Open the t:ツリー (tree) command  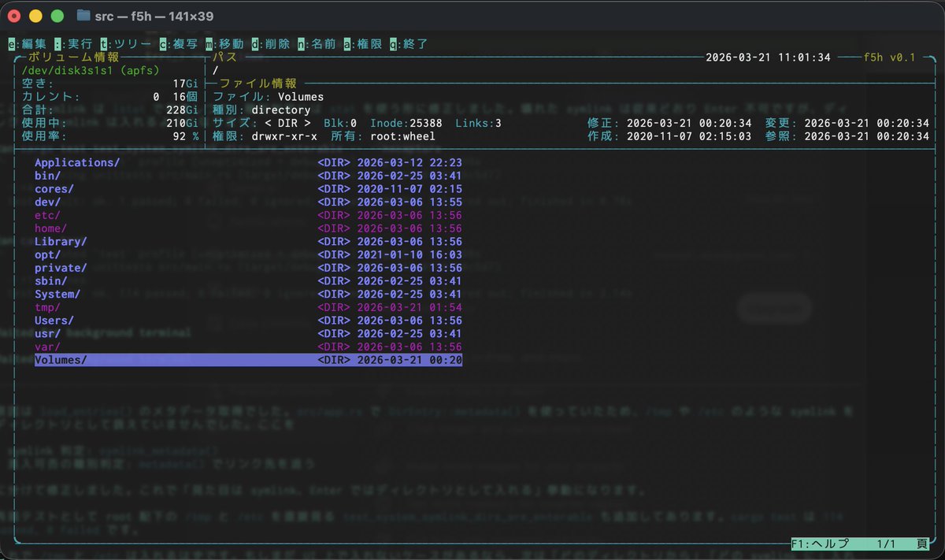[x=126, y=44]
